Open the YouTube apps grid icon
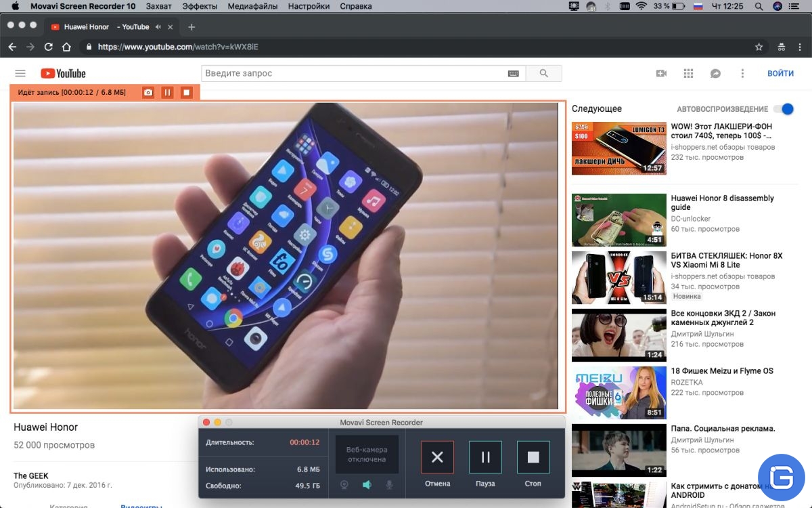This screenshot has width=812, height=508. coord(689,73)
